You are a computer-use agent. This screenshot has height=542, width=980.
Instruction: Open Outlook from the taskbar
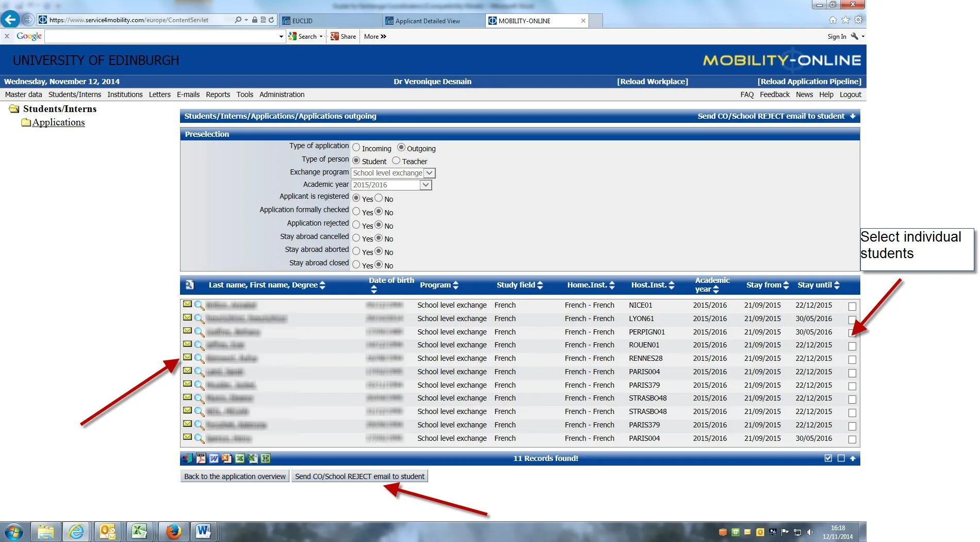click(x=108, y=532)
